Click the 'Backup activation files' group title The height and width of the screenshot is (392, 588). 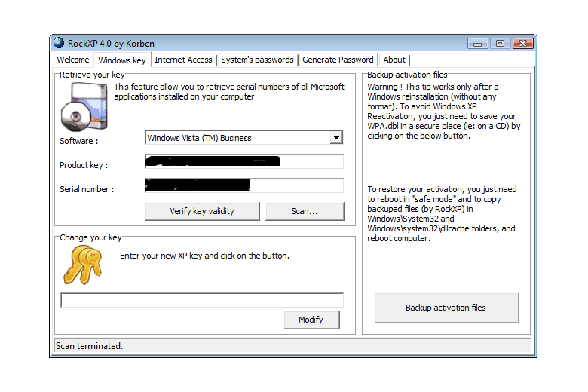click(x=407, y=75)
